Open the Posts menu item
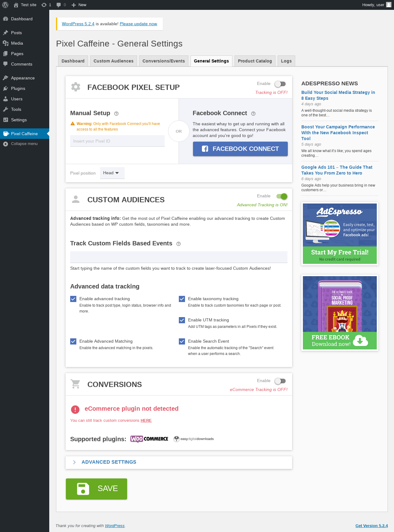This screenshot has height=532, width=394. click(25, 33)
